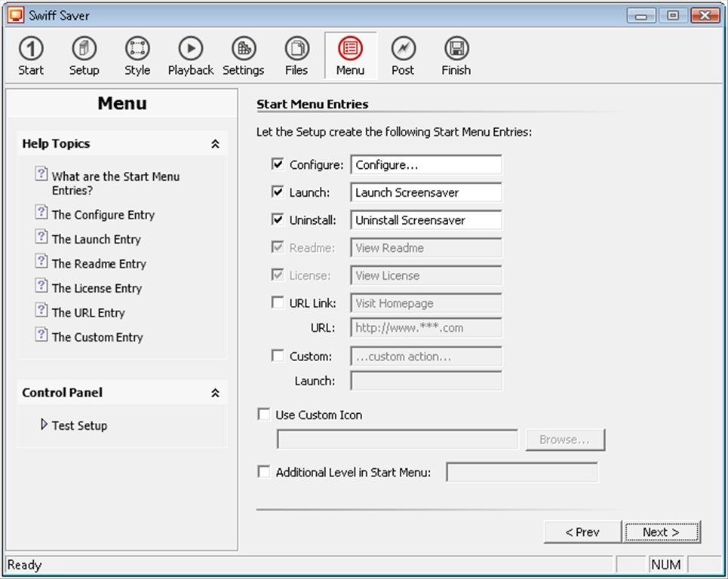Select the Menu step tab
The image size is (728, 579).
[350, 56]
